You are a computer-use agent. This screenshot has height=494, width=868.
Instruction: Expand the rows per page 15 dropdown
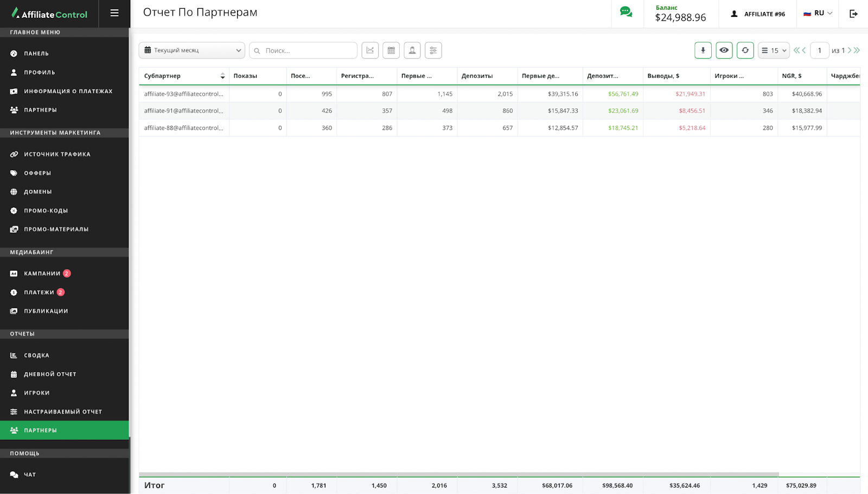click(x=774, y=50)
